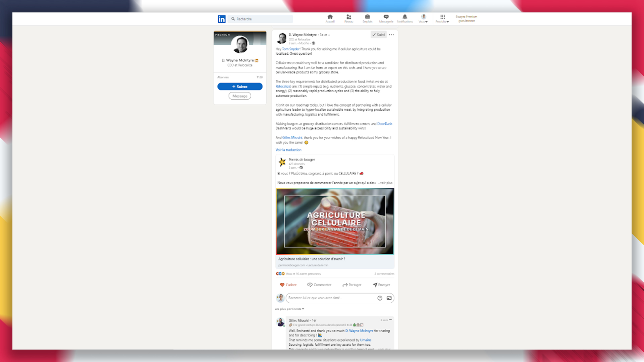Click the Permis de bouger logo
Viewport: 644px width, 362px height.
point(282,162)
